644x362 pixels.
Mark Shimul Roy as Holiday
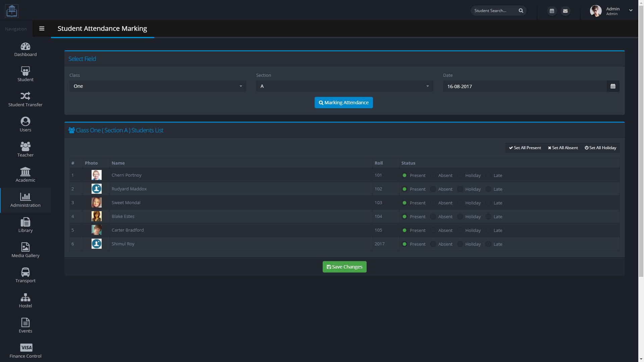click(x=460, y=244)
